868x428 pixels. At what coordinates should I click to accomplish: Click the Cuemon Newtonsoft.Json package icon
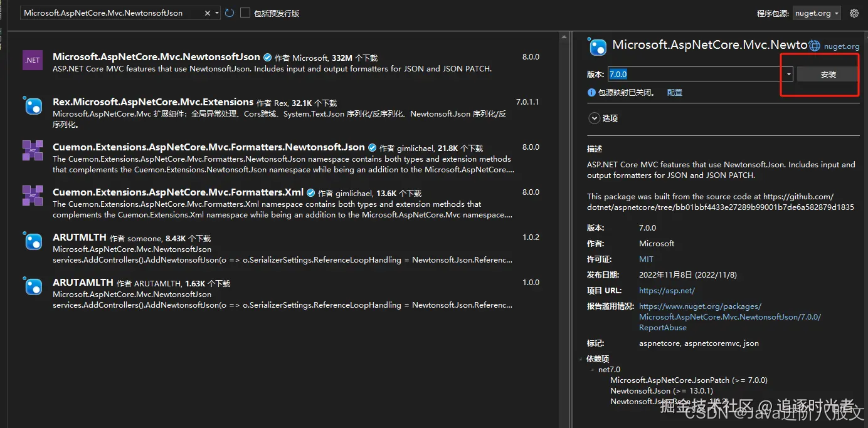pyautogui.click(x=32, y=150)
